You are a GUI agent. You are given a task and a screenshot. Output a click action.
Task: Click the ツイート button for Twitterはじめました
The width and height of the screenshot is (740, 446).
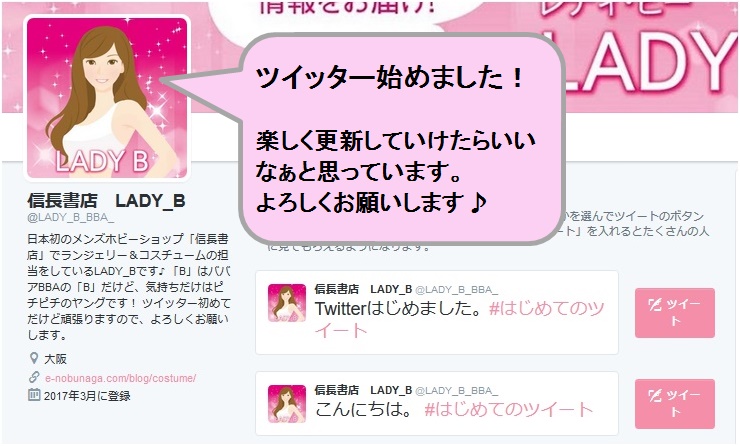coord(674,313)
